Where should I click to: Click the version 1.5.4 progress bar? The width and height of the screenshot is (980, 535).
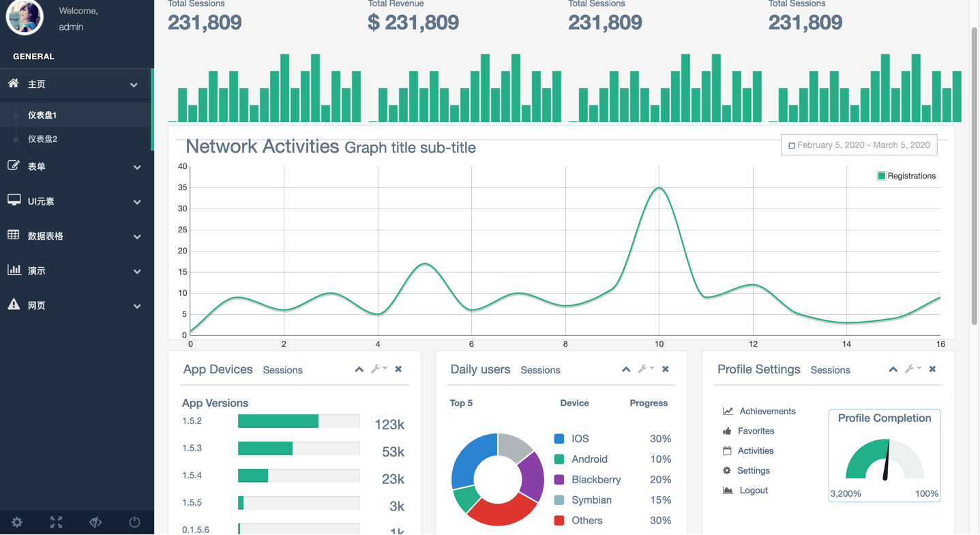[x=299, y=476]
